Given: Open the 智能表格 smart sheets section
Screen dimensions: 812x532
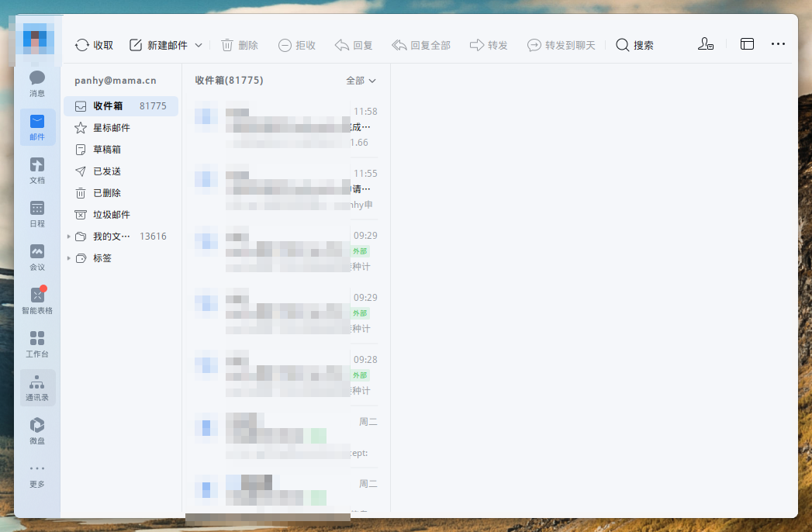Looking at the screenshot, I should 36,302.
